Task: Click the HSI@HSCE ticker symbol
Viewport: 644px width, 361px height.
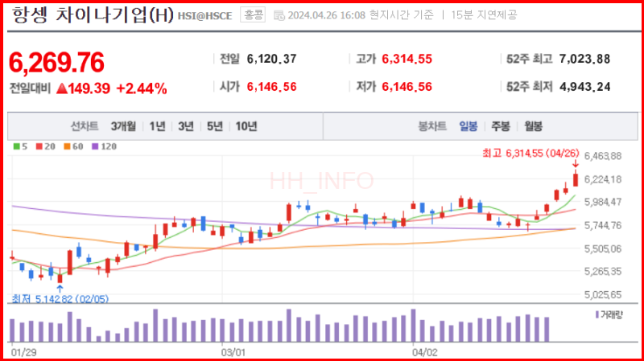Action: tap(205, 16)
